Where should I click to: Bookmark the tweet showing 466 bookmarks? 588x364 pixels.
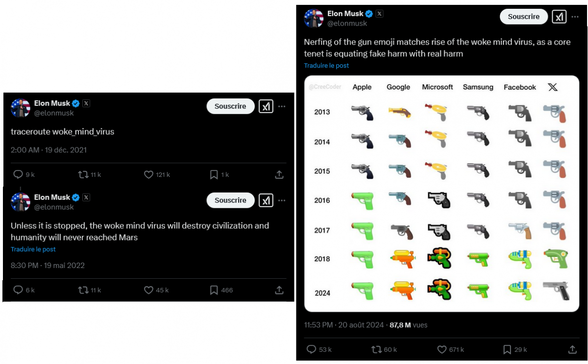click(214, 290)
